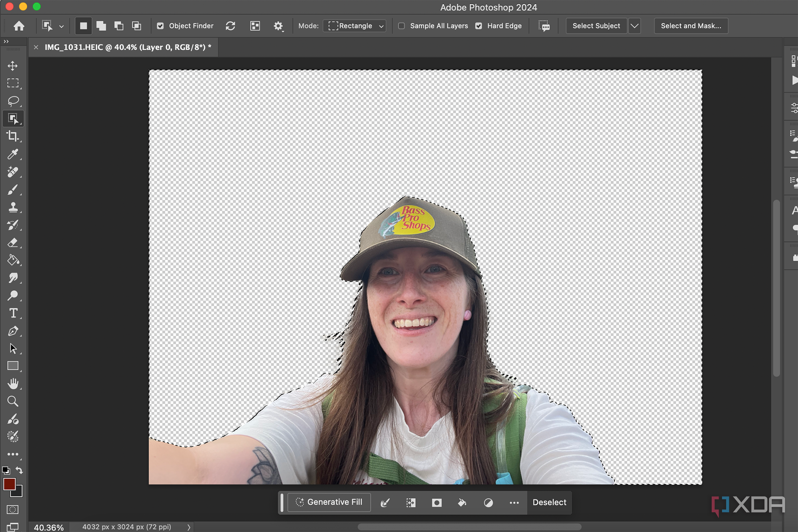Image resolution: width=798 pixels, height=532 pixels.
Task: Open foreground color swatch picker
Action: point(9,484)
